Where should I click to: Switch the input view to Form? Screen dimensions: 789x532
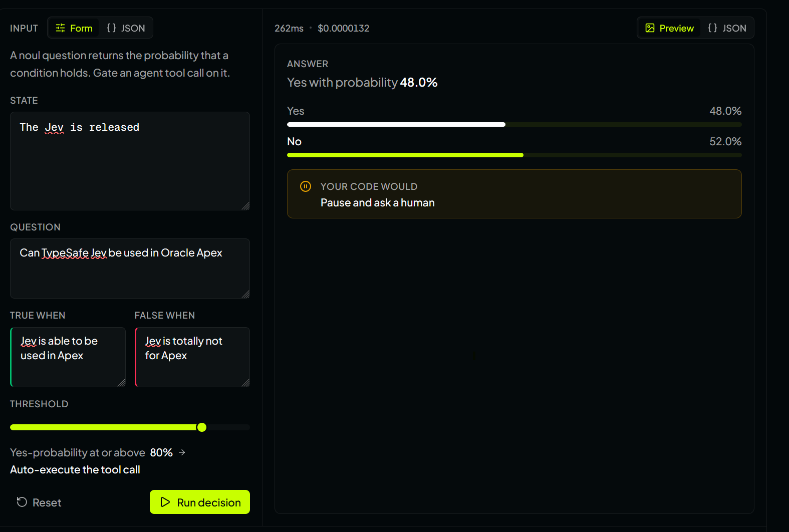pyautogui.click(x=74, y=28)
